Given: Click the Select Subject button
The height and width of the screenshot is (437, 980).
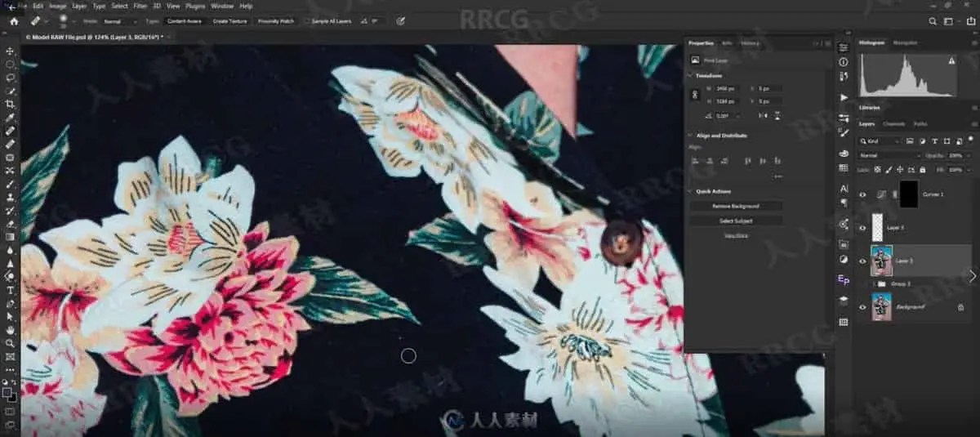Looking at the screenshot, I should [736, 221].
